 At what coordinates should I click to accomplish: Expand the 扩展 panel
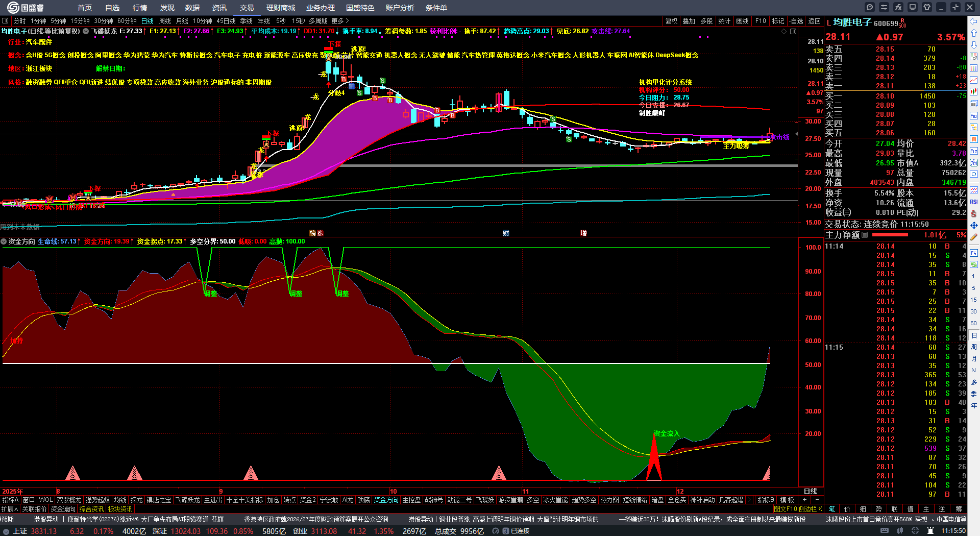[x=9, y=509]
